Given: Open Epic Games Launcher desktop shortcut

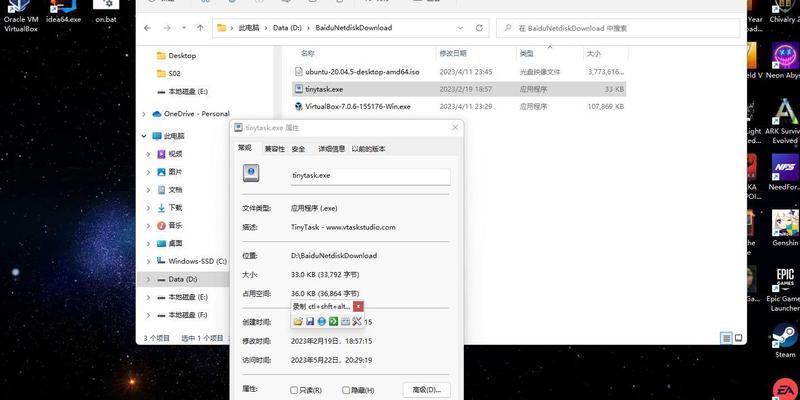Looking at the screenshot, I should pyautogui.click(x=785, y=289).
